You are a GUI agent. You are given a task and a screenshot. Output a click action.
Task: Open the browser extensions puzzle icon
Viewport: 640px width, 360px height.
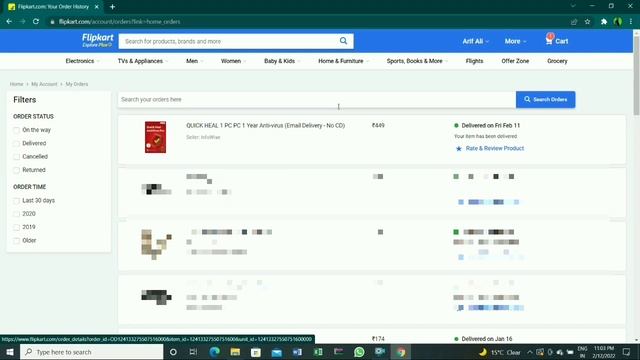[x=604, y=22]
